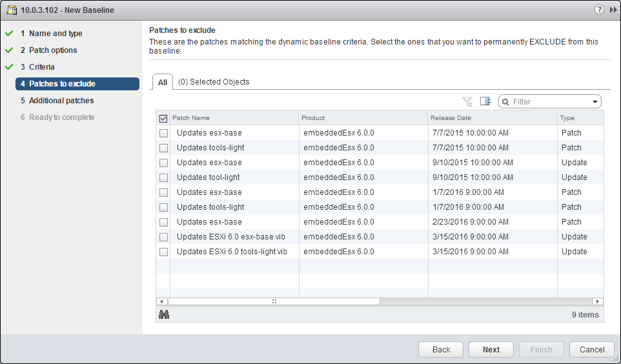Viewport: 621px width, 364px height.
Task: Toggle the select-all checkbox in header
Action: coord(163,118)
